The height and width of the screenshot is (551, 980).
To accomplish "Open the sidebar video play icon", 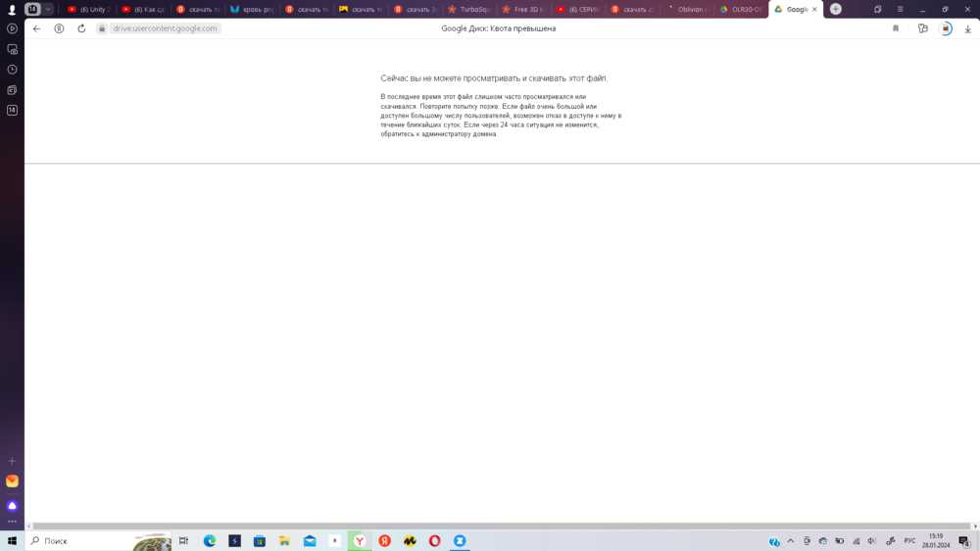I will tap(12, 28).
